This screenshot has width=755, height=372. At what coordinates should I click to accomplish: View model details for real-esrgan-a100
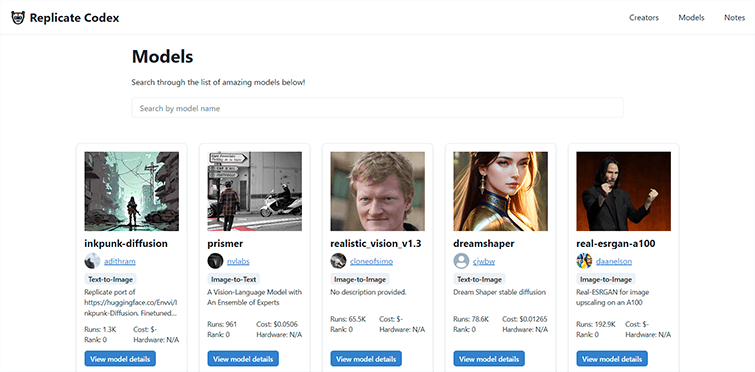[612, 359]
